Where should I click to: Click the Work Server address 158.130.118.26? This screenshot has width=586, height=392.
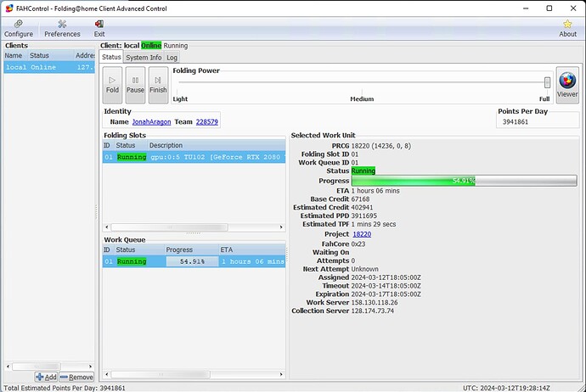click(375, 302)
